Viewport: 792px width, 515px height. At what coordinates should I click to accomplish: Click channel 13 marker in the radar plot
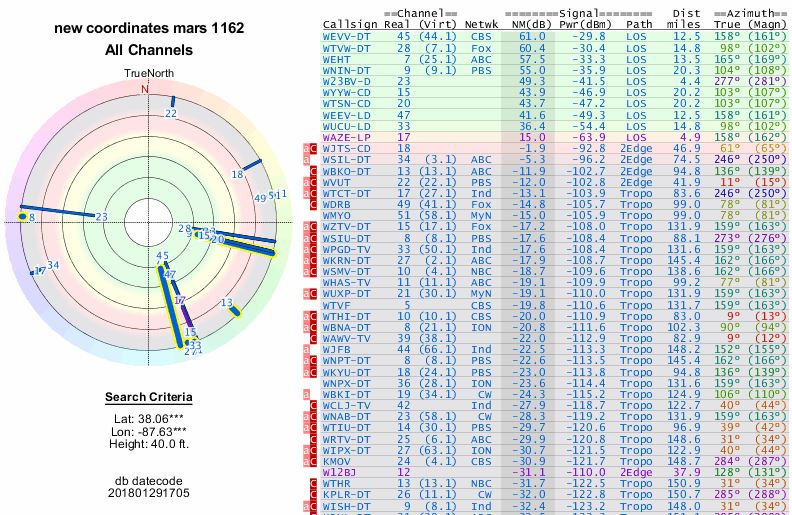coord(228,302)
